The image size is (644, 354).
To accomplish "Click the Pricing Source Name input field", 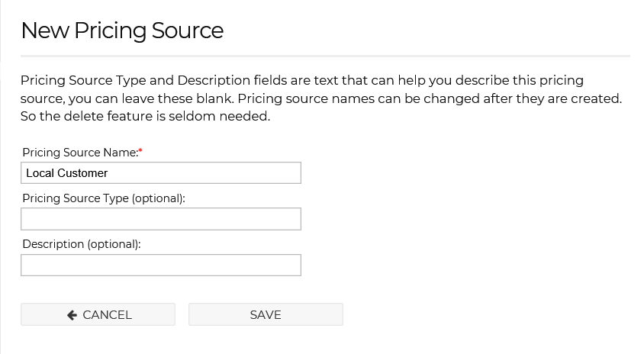I will [x=161, y=173].
